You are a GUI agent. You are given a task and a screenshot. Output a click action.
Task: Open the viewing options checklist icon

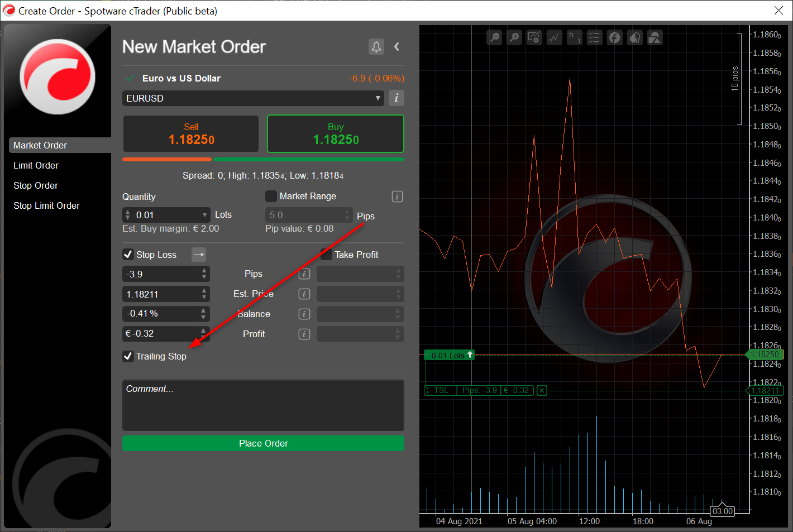pos(595,37)
